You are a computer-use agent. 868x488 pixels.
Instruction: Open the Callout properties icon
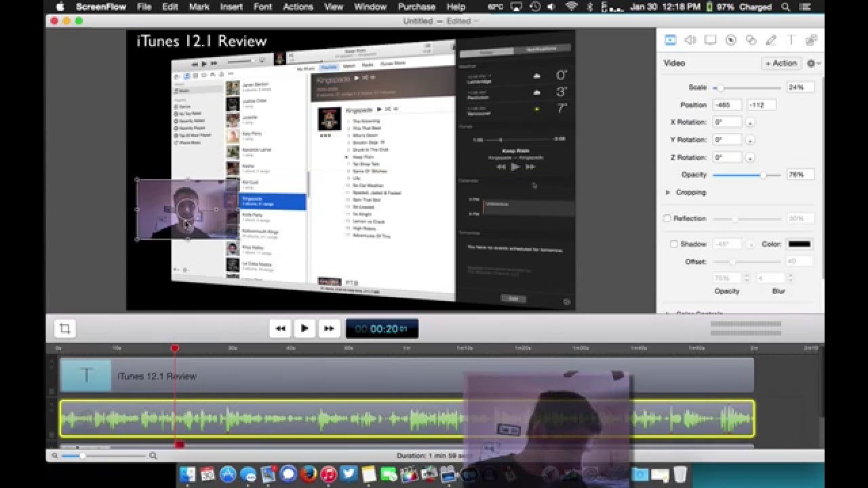click(730, 40)
